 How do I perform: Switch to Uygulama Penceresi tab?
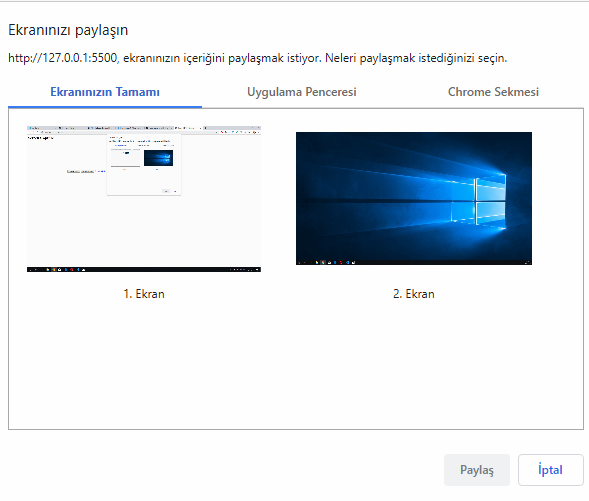tap(302, 92)
